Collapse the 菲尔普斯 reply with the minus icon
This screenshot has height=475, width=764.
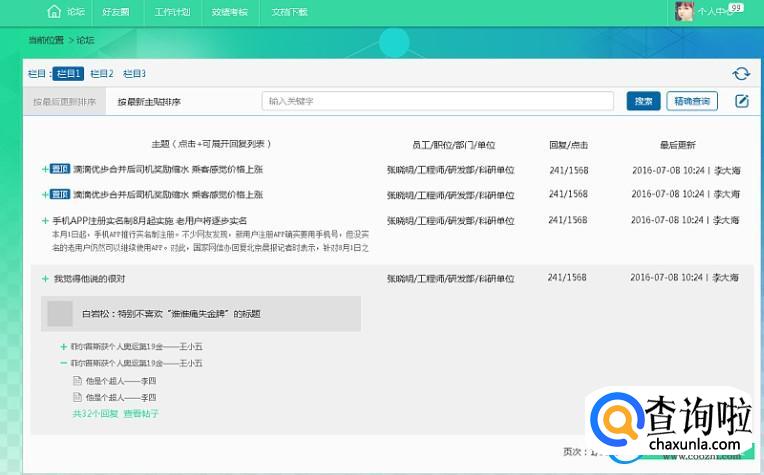click(63, 363)
